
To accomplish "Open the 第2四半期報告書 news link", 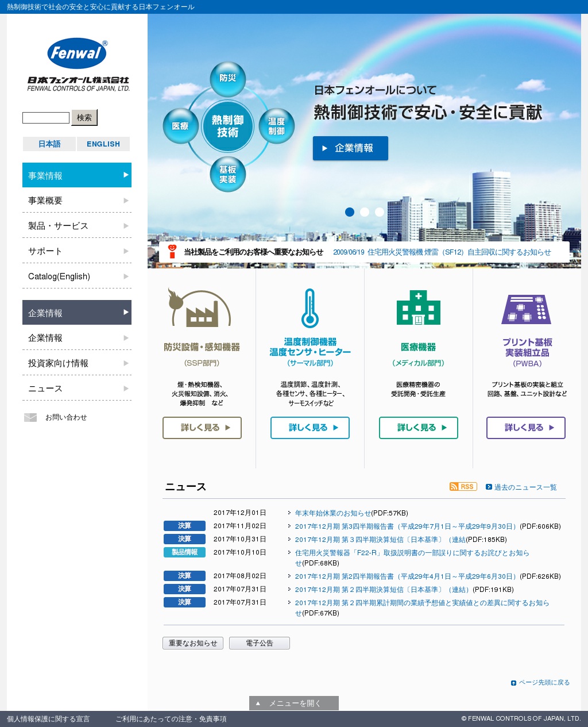I will coord(407,576).
